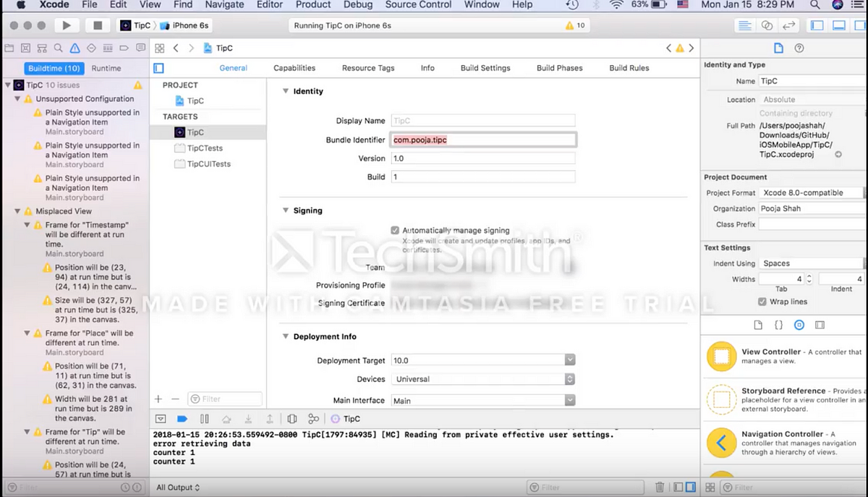The height and width of the screenshot is (497, 868).
Task: Toggle the variables view pane button
Action: point(677,488)
